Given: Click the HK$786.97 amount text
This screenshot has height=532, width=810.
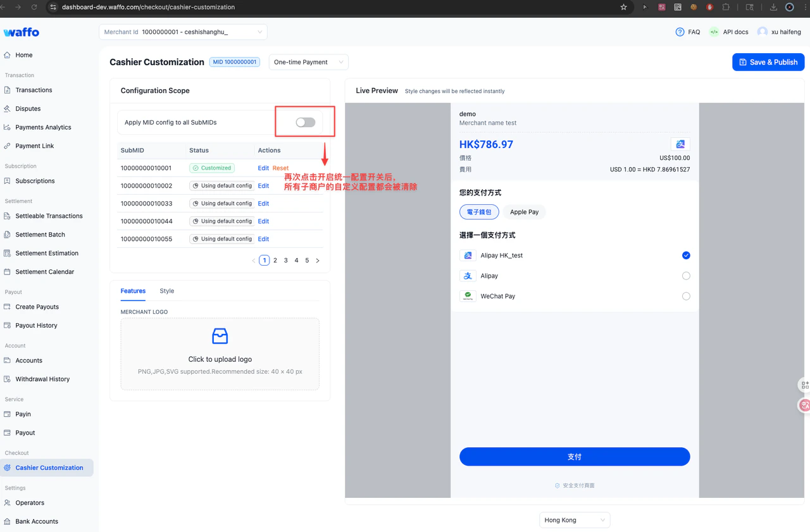Looking at the screenshot, I should pos(486,144).
